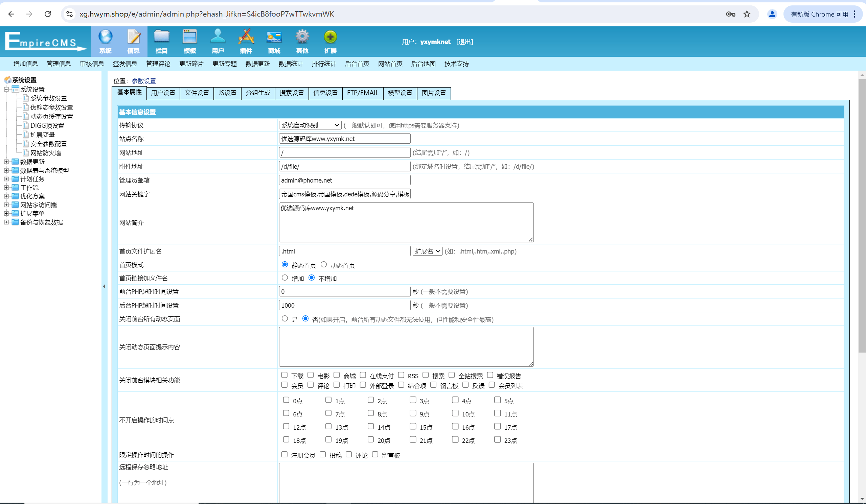Click the 网站简介 textarea

tap(406, 222)
